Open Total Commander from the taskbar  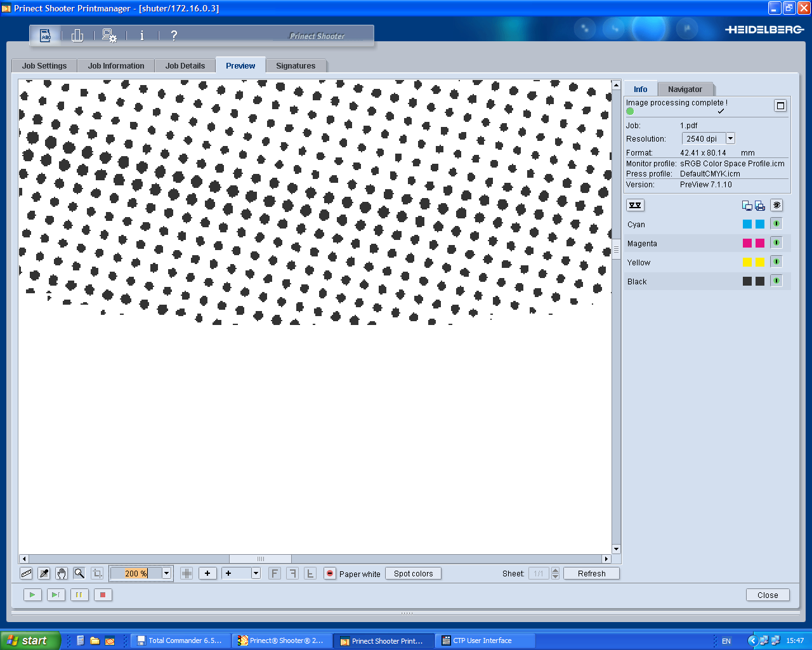coord(181,640)
